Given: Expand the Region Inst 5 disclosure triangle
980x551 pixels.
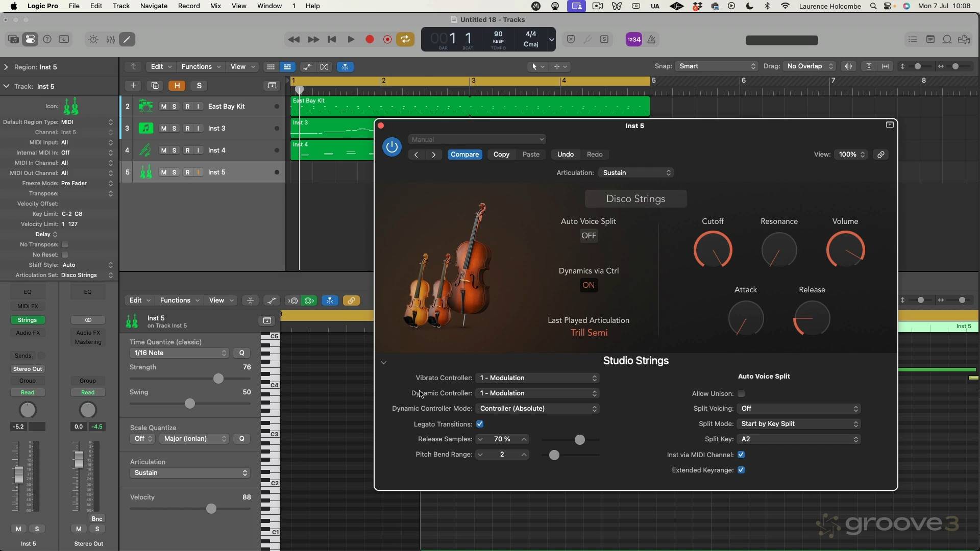Looking at the screenshot, I should (x=6, y=67).
